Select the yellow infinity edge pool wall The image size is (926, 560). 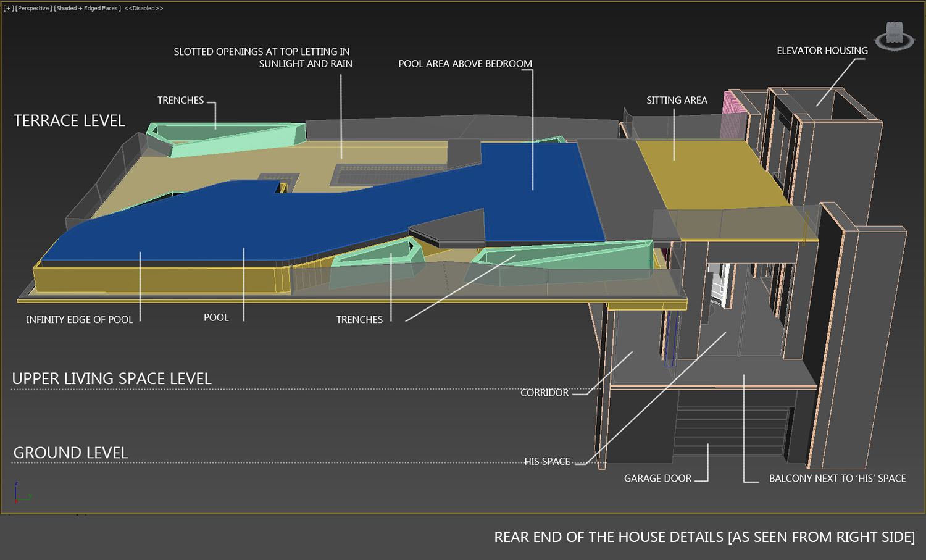[x=154, y=279]
